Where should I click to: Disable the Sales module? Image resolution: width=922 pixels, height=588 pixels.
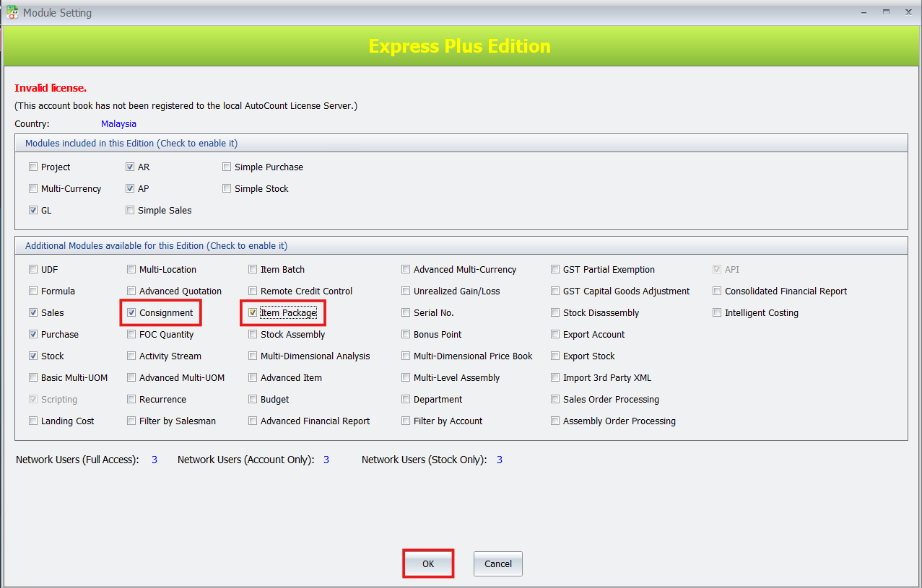coord(33,312)
